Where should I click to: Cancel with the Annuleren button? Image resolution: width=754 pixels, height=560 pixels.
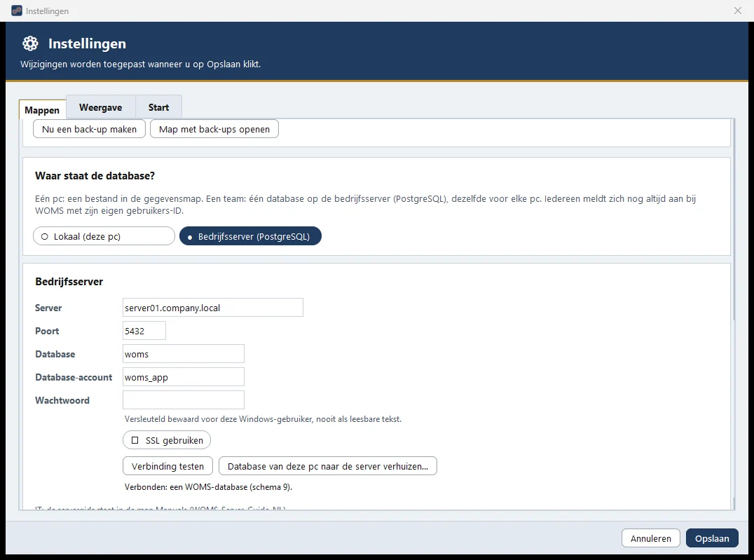(650, 538)
